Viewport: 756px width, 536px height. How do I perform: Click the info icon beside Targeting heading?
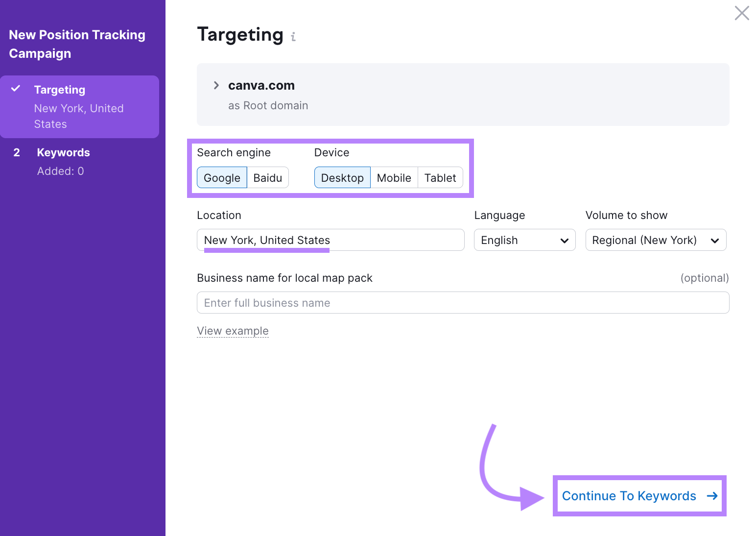[x=293, y=36]
